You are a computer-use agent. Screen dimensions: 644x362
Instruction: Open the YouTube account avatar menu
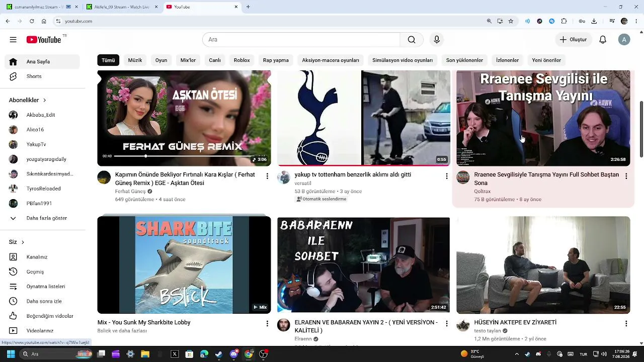[624, 40]
